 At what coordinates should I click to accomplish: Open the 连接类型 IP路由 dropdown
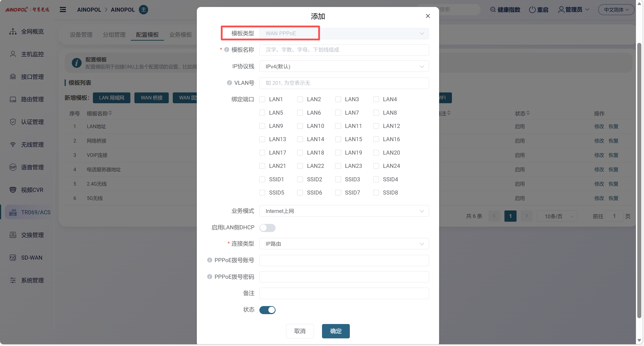[344, 244]
